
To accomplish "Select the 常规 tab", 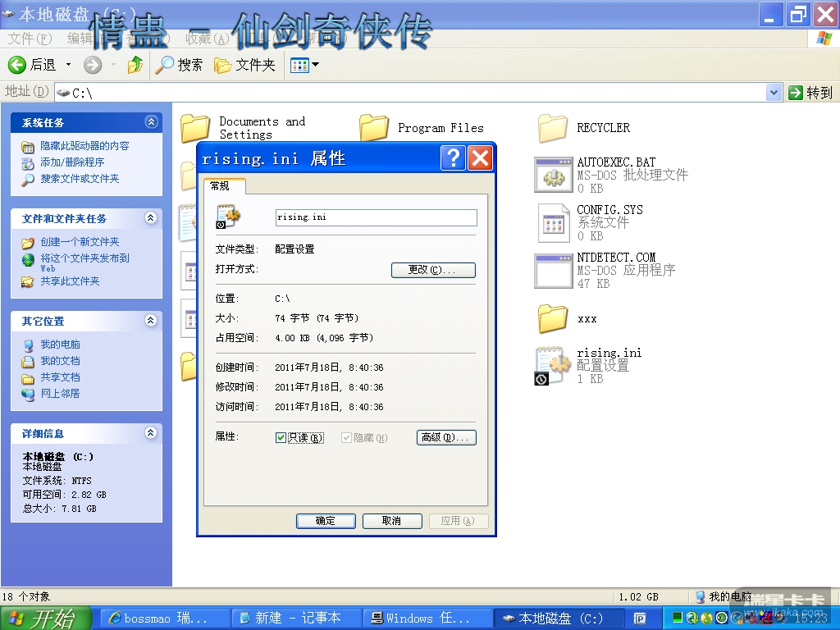I will (x=223, y=186).
